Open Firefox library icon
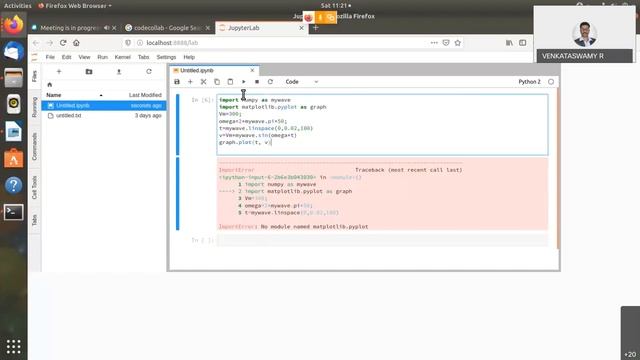The image size is (640, 360). tap(509, 43)
